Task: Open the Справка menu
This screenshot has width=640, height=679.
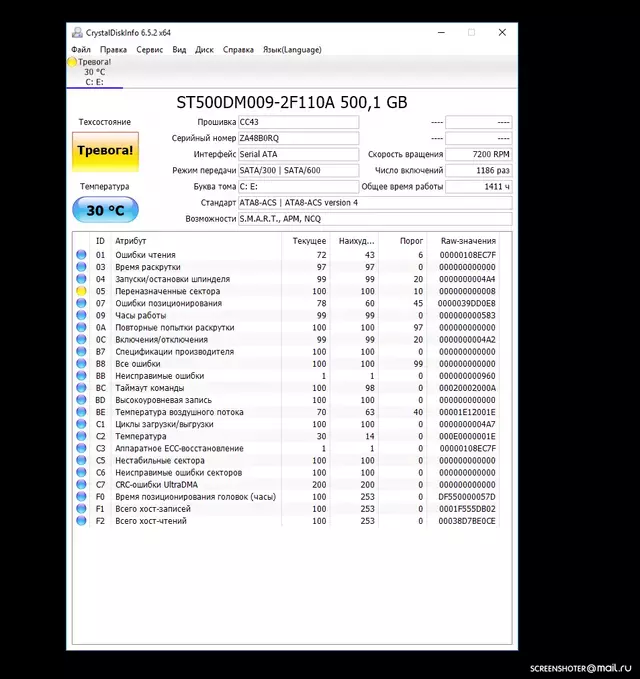Action: click(x=238, y=50)
